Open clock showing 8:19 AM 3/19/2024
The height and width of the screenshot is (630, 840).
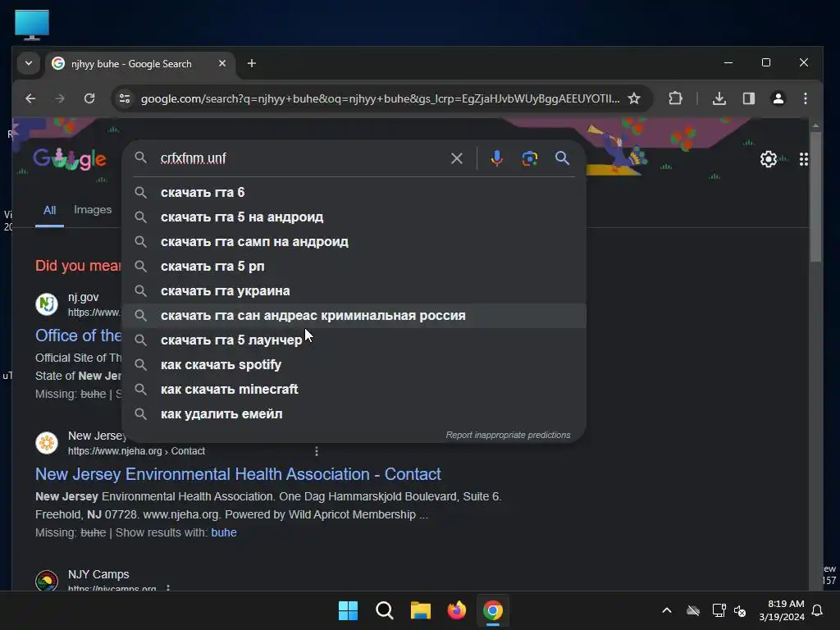click(782, 610)
